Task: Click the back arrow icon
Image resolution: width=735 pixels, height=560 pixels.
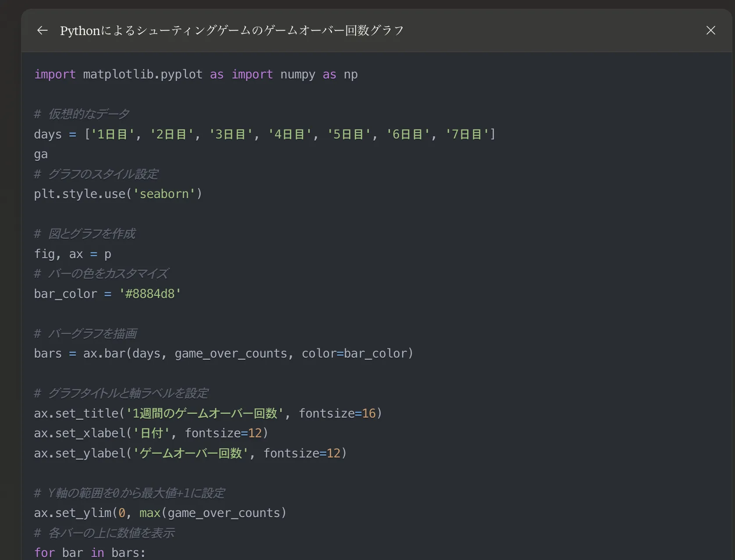Action: (x=42, y=30)
